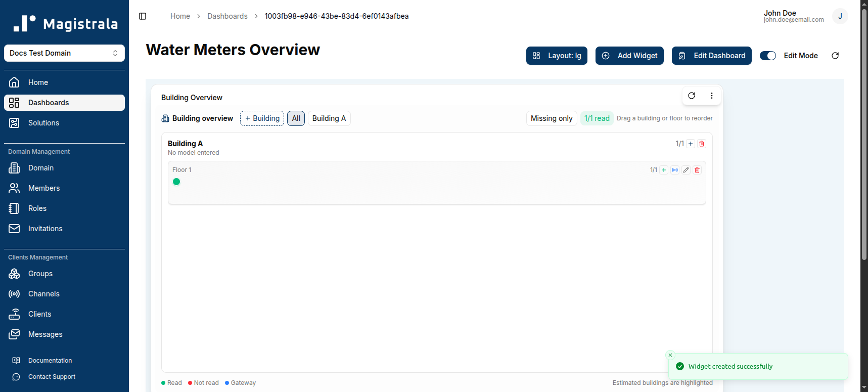Click the Magistrala logo
The width and height of the screenshot is (868, 392).
point(66,23)
